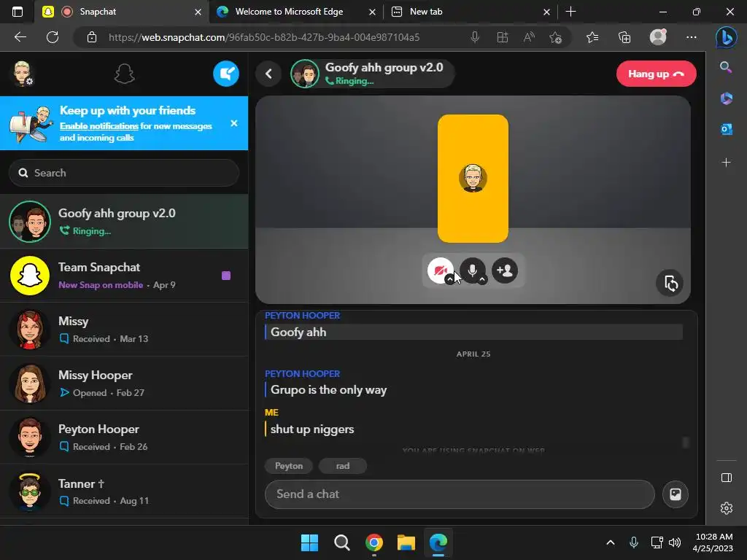This screenshot has height=560, width=747.
Task: Open the Tanner conversation
Action: (124, 491)
